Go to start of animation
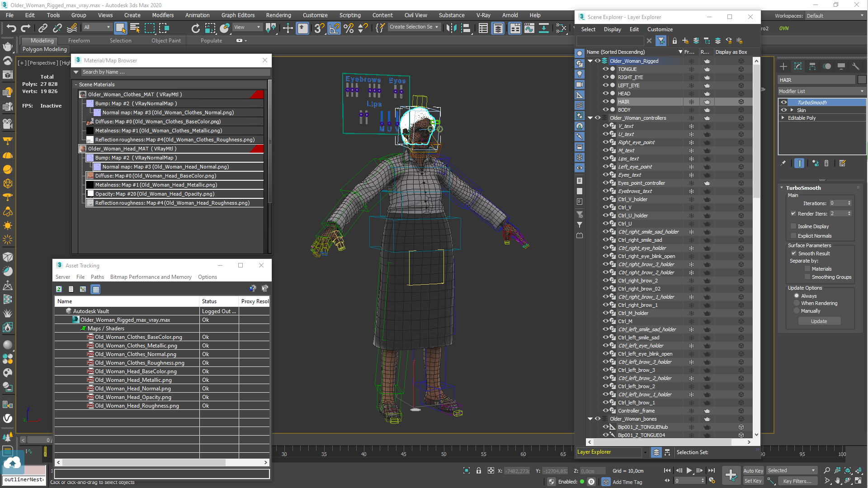This screenshot has width=868, height=488. pyautogui.click(x=667, y=470)
